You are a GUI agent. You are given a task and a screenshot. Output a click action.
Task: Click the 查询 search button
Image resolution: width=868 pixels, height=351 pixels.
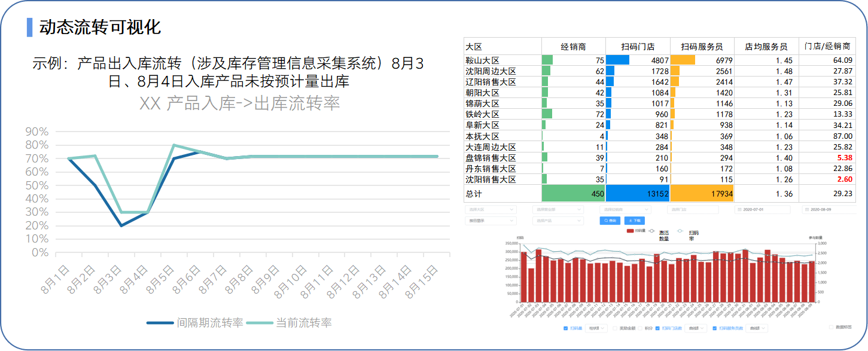(x=609, y=221)
